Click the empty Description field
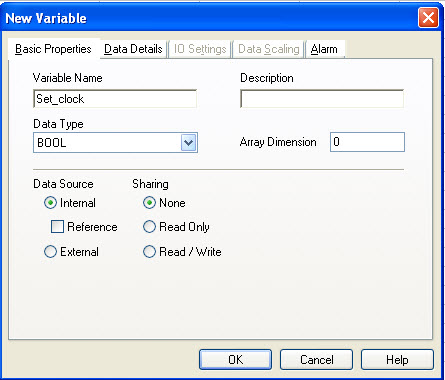 pos(322,99)
